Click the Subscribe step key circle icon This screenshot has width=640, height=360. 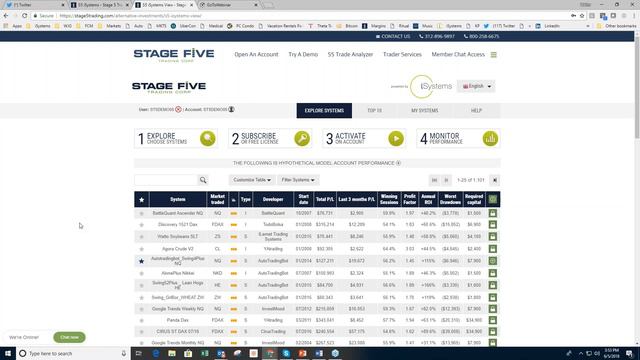(x=302, y=139)
